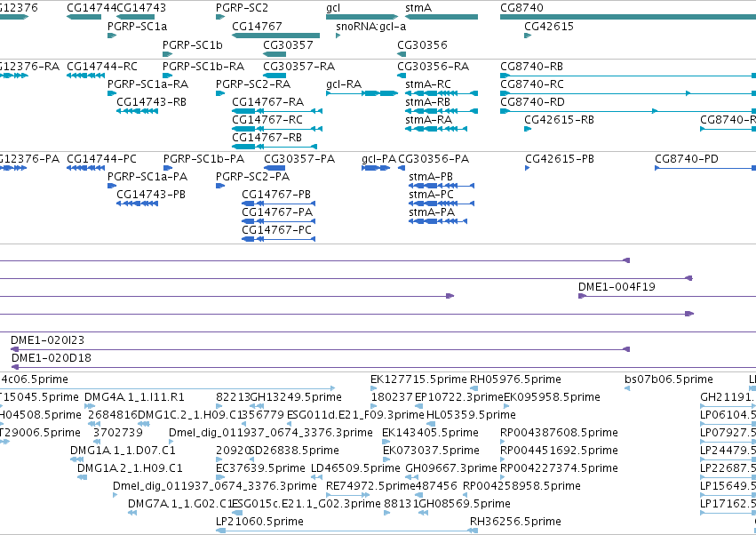Click the CG8740-RD transcript label
The image size is (756, 535).
click(532, 102)
